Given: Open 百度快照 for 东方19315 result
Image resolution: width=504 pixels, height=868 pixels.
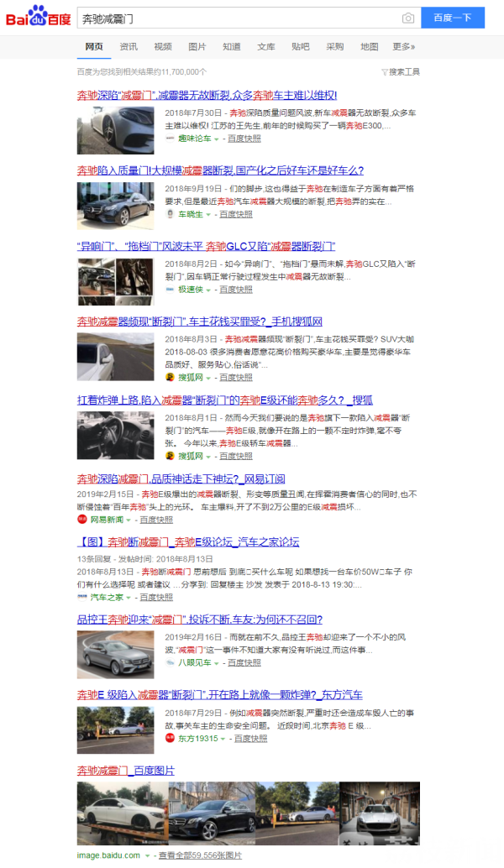Looking at the screenshot, I should (250, 739).
